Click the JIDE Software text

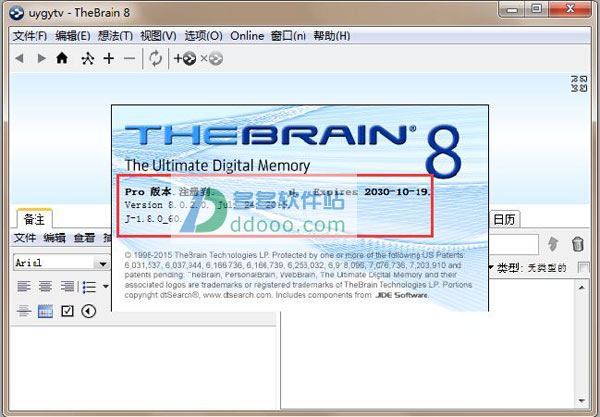pos(401,295)
